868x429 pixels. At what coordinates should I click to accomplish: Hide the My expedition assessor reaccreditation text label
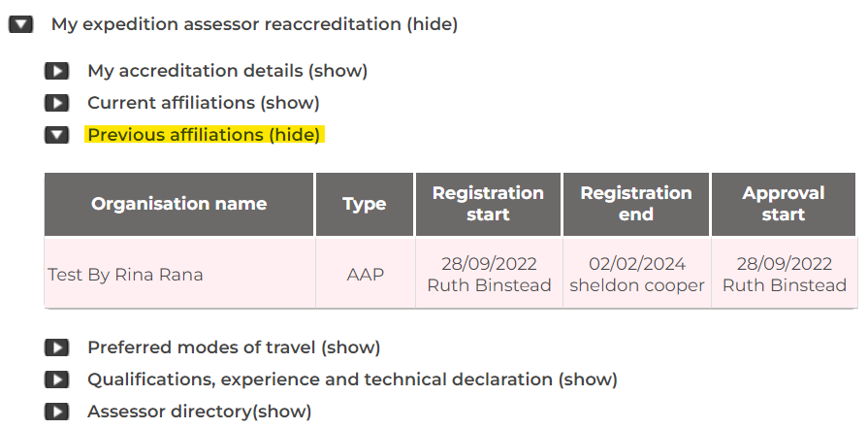point(254,25)
